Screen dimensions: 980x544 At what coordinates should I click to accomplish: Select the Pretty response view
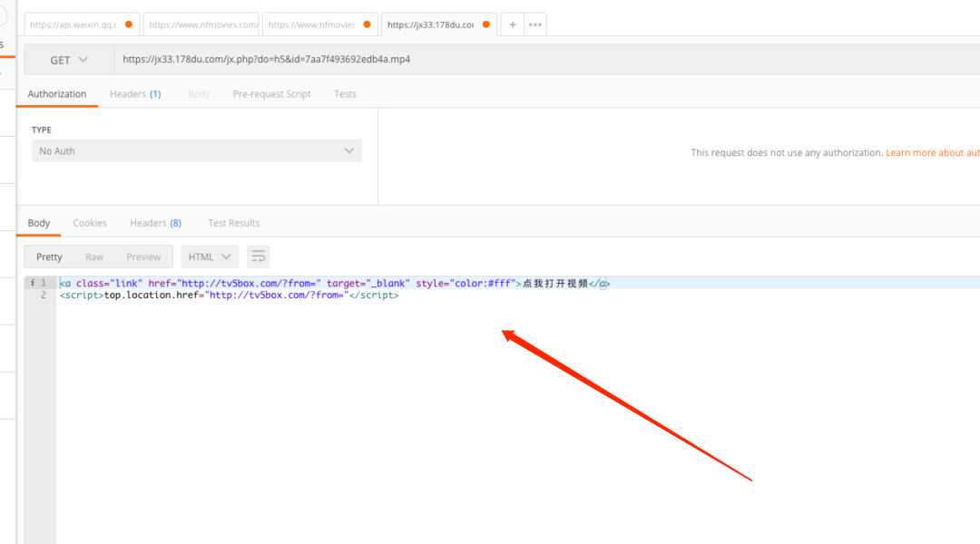[49, 257]
